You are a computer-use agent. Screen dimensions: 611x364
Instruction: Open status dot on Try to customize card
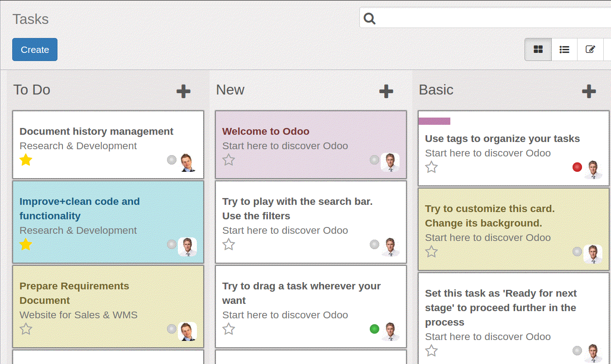tap(577, 251)
